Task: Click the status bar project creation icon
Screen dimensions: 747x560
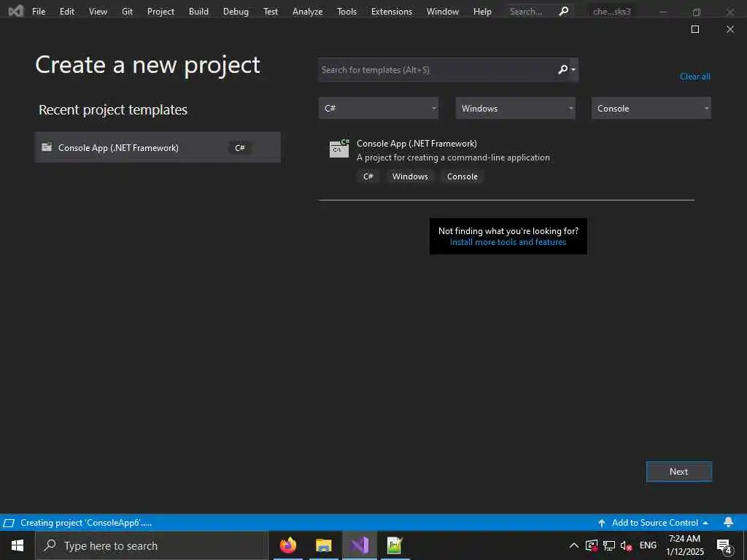Action: click(x=9, y=523)
